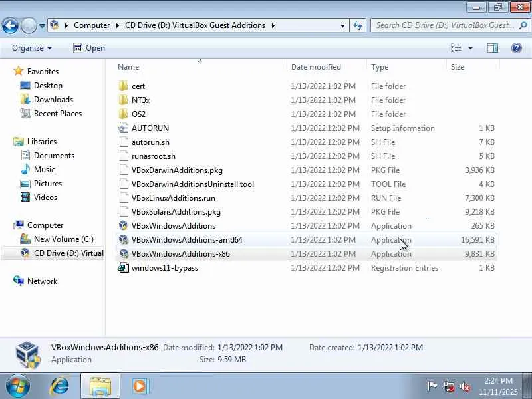Click the 16,591 KB size cell

[x=477, y=240]
